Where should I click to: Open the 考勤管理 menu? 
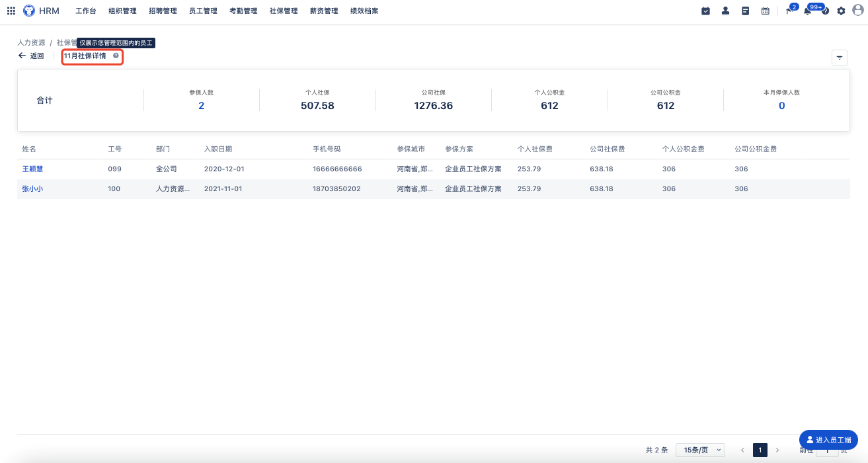(243, 11)
